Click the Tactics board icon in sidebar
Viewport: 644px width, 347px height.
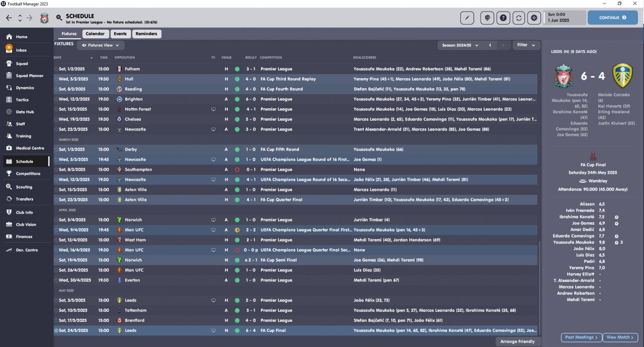9,100
